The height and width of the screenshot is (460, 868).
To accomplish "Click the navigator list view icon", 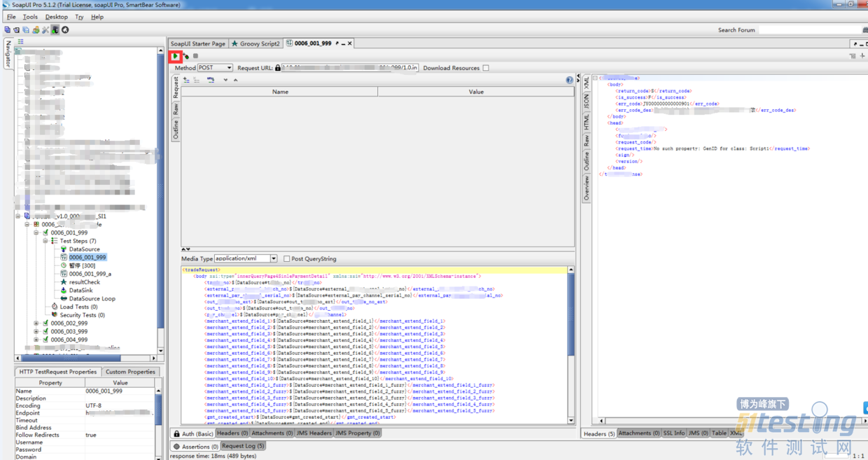I will [x=21, y=42].
